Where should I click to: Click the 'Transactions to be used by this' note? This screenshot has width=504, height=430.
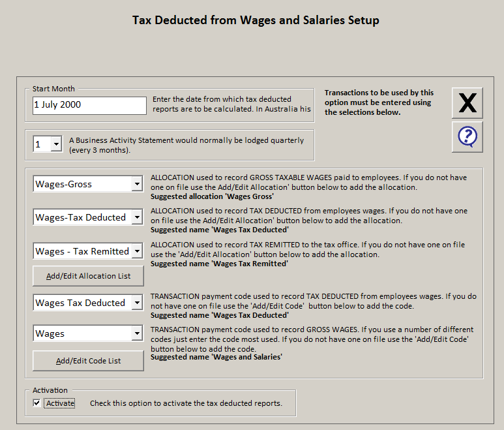tap(379, 102)
